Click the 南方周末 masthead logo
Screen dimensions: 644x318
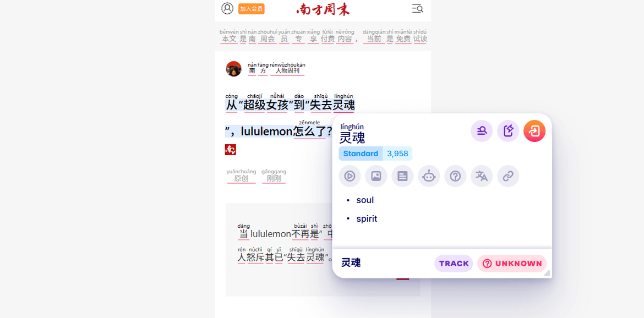(x=322, y=9)
